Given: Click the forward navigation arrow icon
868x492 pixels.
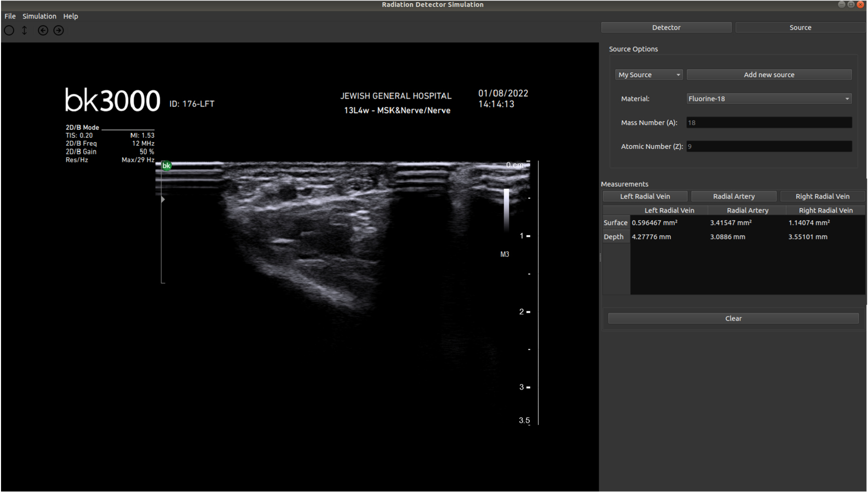Looking at the screenshot, I should (59, 30).
